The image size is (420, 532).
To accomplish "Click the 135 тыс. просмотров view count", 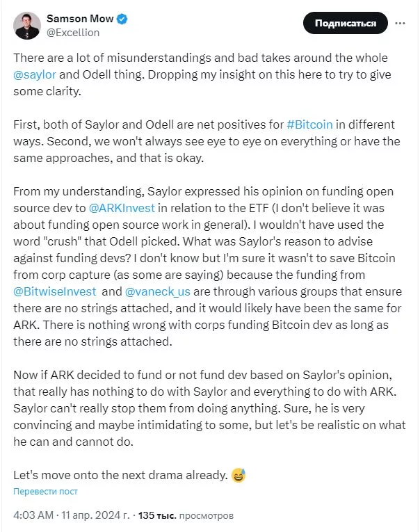I will pyautogui.click(x=186, y=515).
